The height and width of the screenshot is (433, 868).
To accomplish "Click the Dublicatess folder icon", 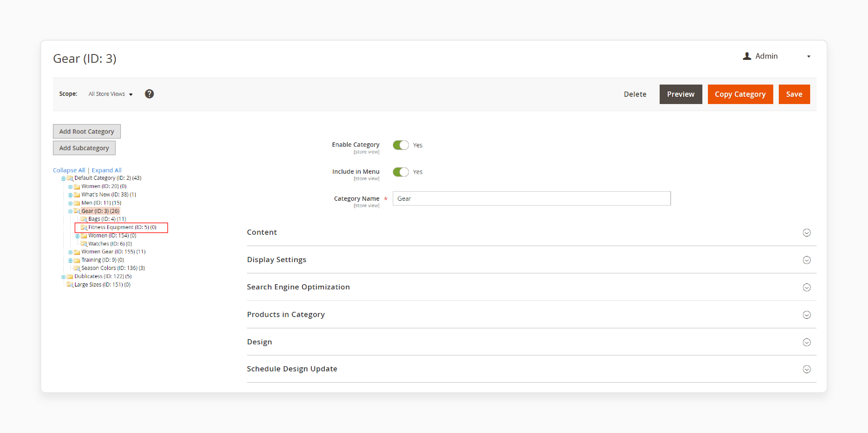I will click(70, 277).
